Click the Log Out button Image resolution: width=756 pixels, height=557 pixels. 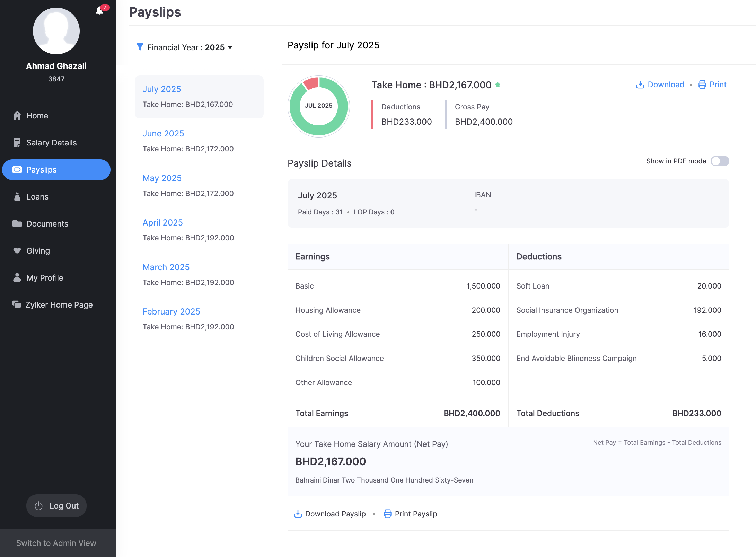(56, 506)
